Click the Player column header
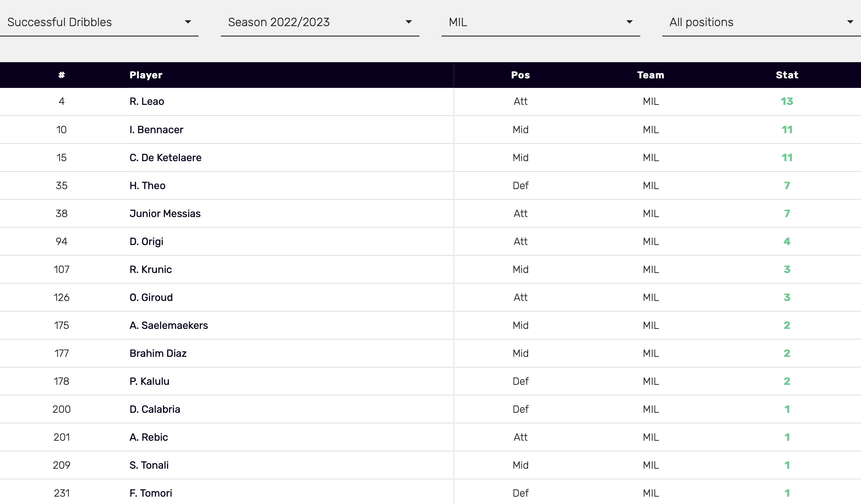 coord(146,75)
